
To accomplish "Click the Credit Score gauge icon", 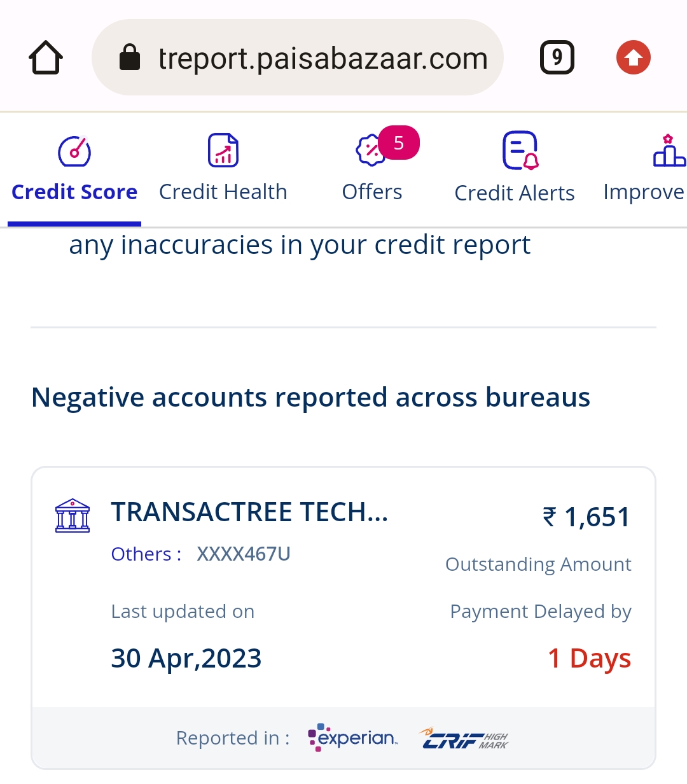I will (x=74, y=151).
